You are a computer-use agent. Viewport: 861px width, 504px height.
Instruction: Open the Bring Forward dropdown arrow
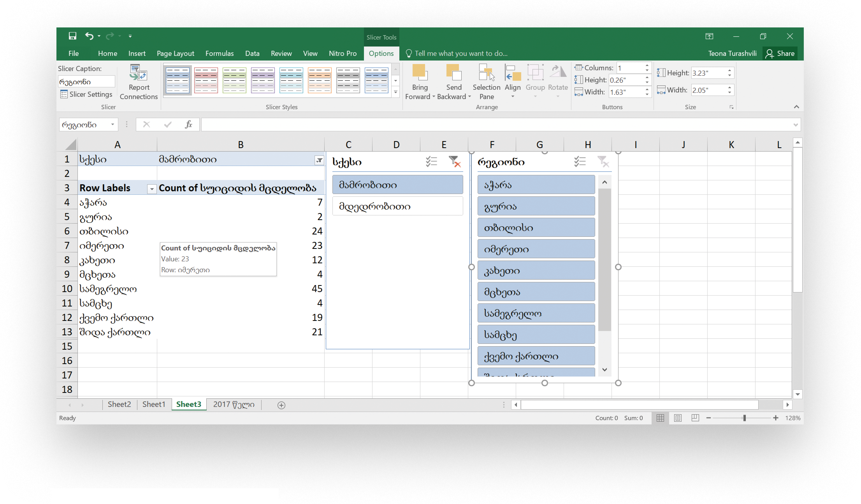pos(434,97)
